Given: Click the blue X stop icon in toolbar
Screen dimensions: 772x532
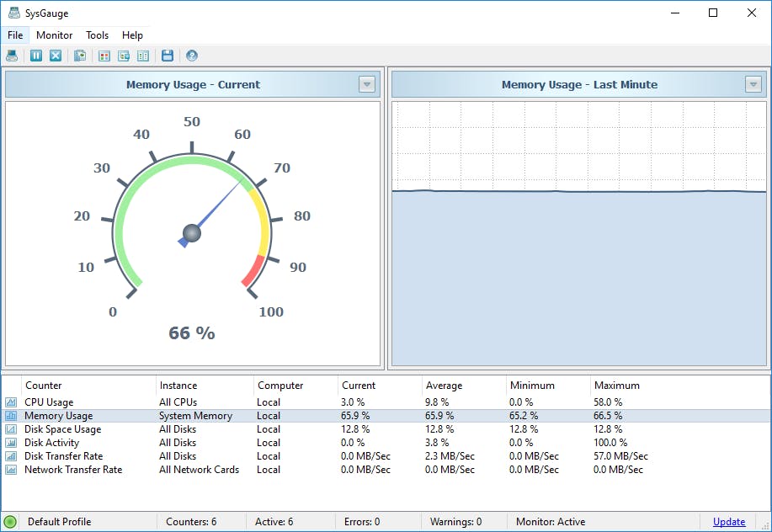Looking at the screenshot, I should tap(55, 56).
